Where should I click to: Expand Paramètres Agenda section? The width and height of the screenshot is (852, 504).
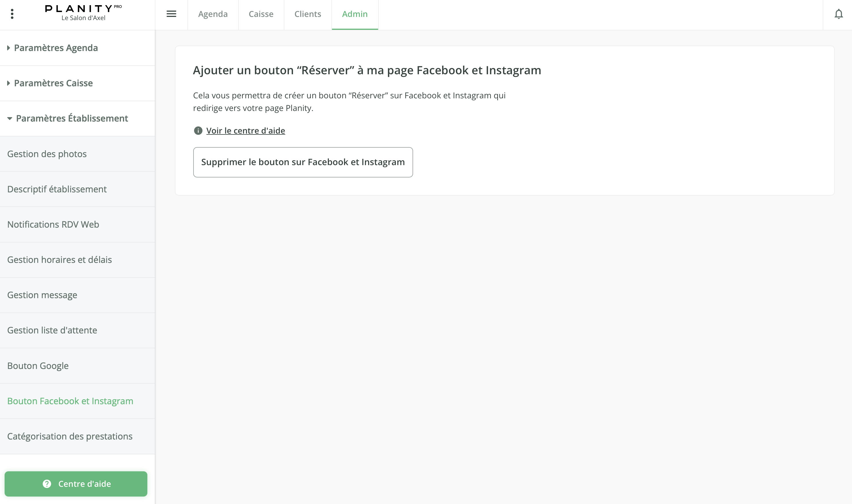point(56,48)
